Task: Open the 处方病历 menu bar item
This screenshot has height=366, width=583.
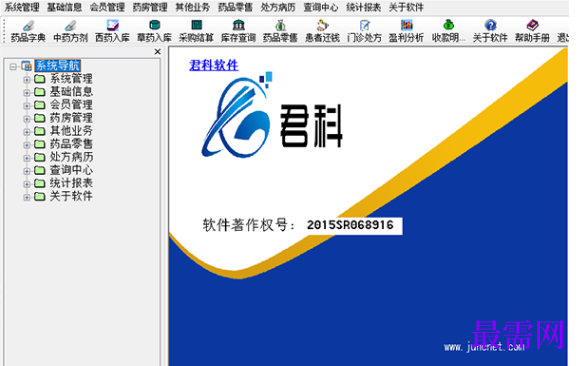Action: click(x=278, y=7)
